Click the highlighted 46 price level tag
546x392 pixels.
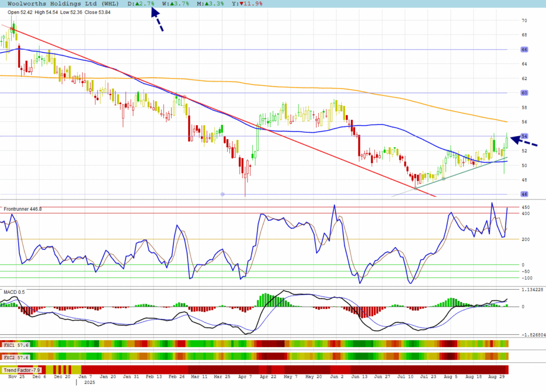tap(524, 194)
